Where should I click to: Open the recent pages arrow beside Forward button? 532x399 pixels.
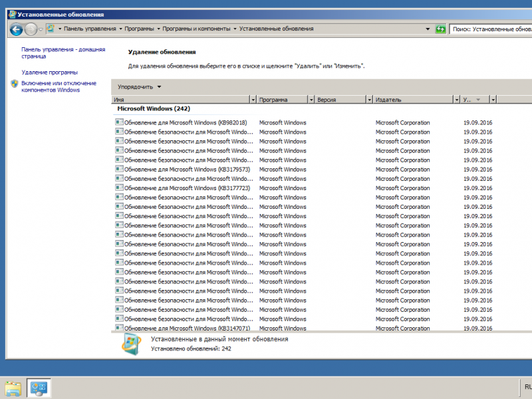click(41, 29)
